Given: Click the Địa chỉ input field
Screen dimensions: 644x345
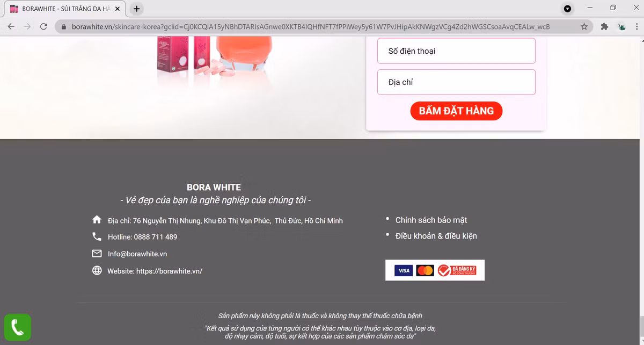Looking at the screenshot, I should click(456, 82).
